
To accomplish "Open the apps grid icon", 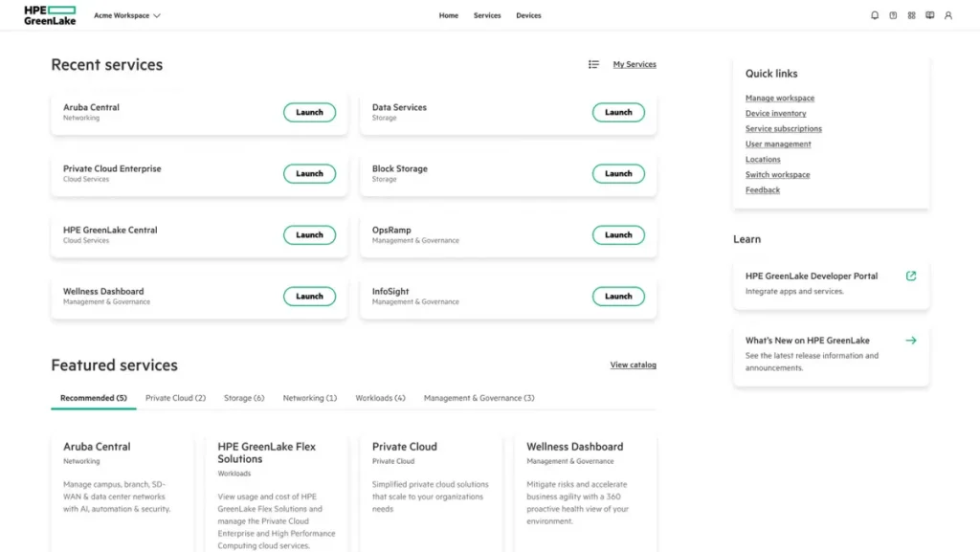I will pyautogui.click(x=911, y=15).
